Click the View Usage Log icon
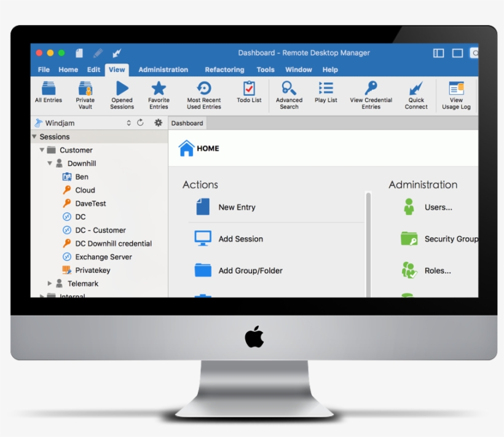Viewport: 504px width, 437px height. click(456, 89)
